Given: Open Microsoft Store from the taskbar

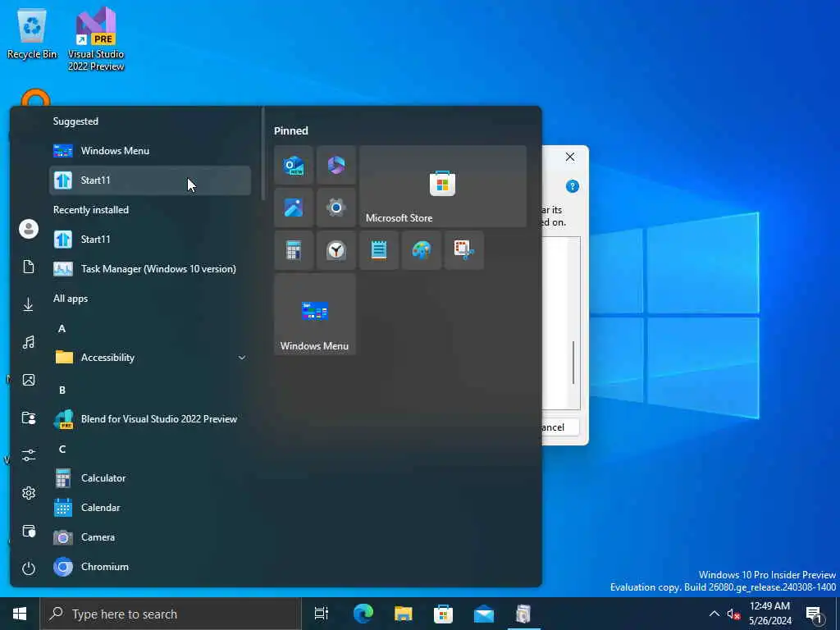Looking at the screenshot, I should click(444, 614).
